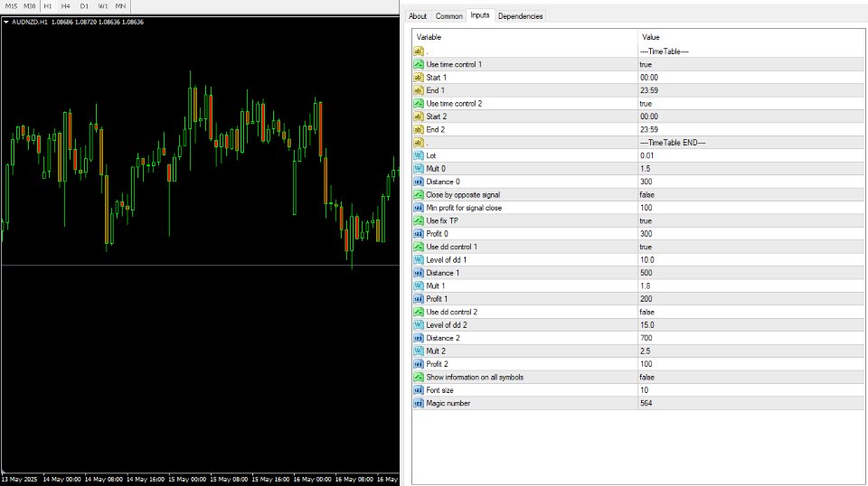This screenshot has height=486, width=868.
Task: Select the H4 timeframe button
Action: coord(66,6)
